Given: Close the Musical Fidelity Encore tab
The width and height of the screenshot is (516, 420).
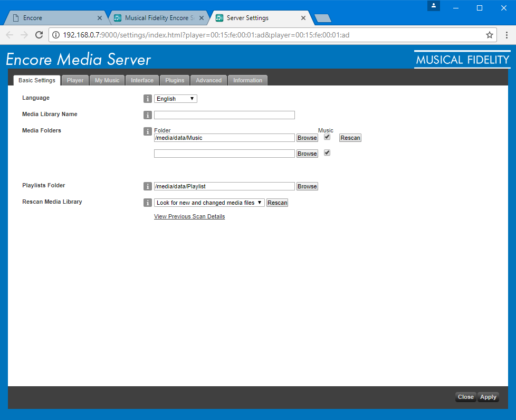Looking at the screenshot, I should 202,18.
